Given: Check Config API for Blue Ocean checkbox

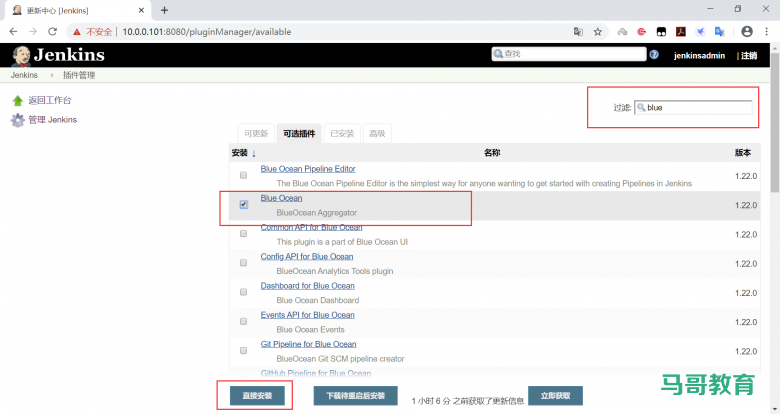Looking at the screenshot, I should [243, 263].
